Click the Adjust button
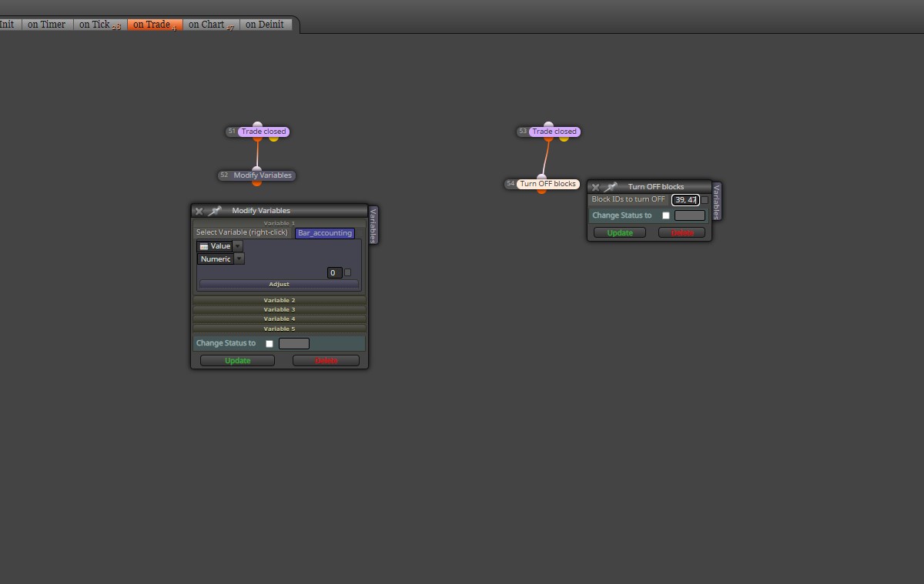 click(279, 285)
